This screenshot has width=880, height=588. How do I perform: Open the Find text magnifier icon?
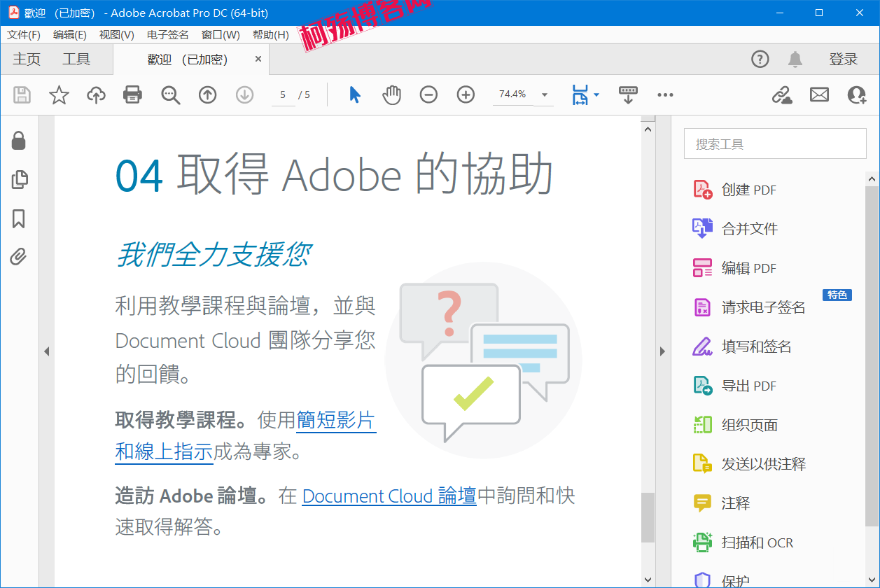pyautogui.click(x=170, y=94)
